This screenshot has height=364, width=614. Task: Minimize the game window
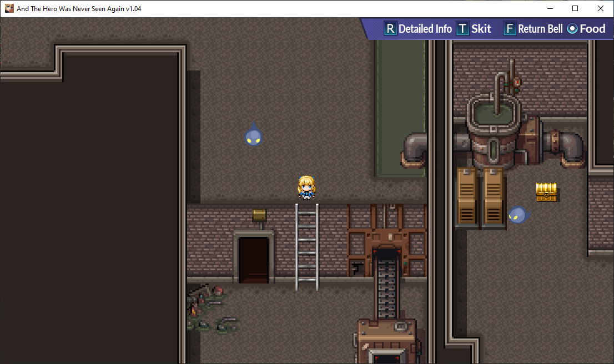click(x=550, y=9)
